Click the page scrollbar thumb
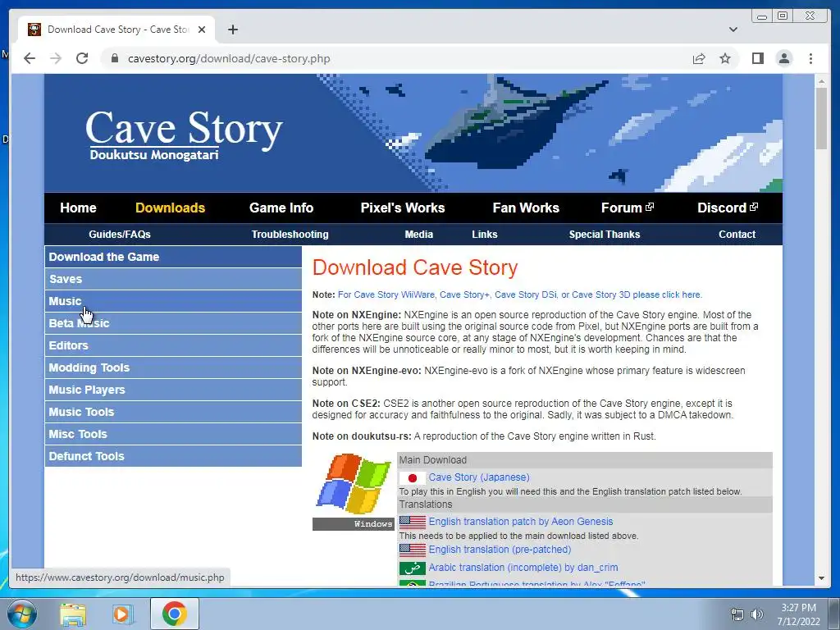This screenshot has height=630, width=840. click(x=820, y=119)
